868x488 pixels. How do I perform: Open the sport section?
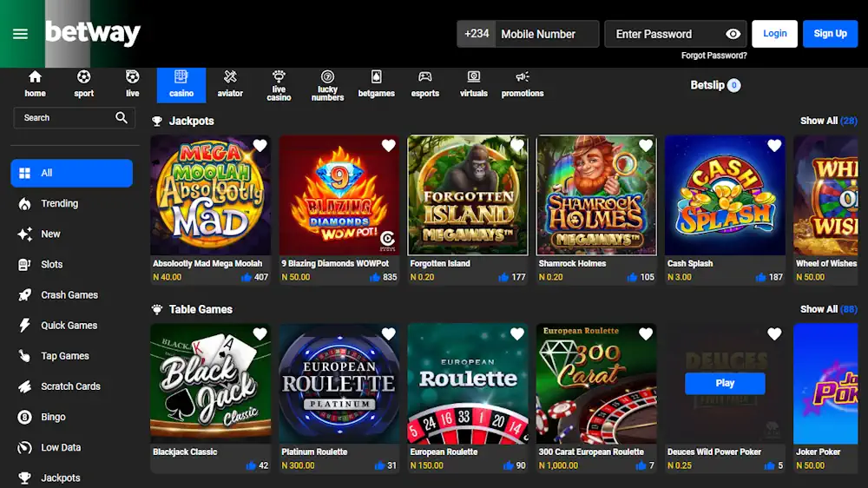(x=83, y=85)
